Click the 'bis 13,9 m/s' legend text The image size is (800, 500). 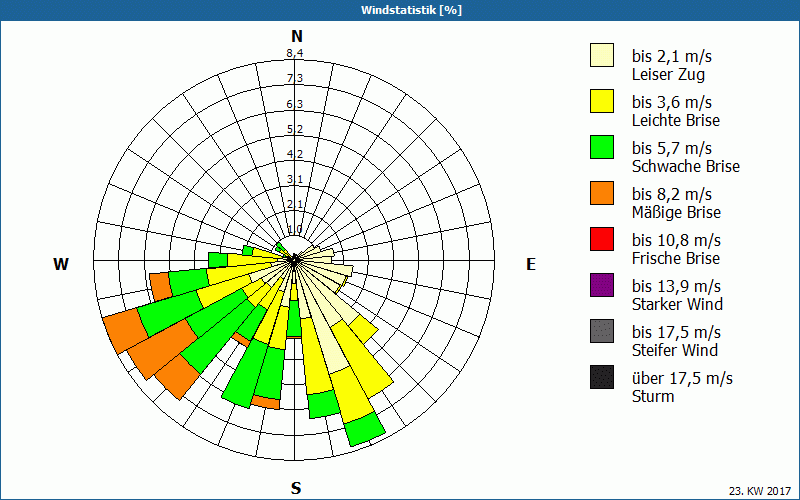pyautogui.click(x=676, y=286)
